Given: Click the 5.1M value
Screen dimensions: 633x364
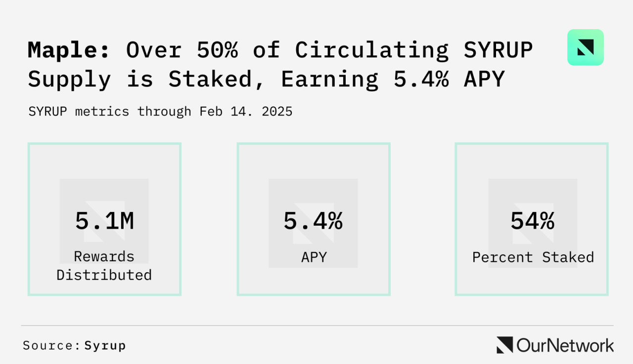Looking at the screenshot, I should pyautogui.click(x=104, y=221).
